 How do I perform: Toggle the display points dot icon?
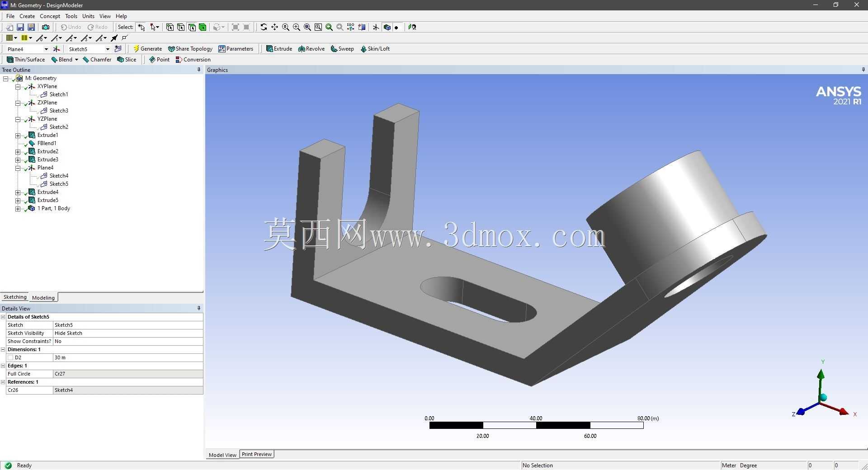point(396,27)
